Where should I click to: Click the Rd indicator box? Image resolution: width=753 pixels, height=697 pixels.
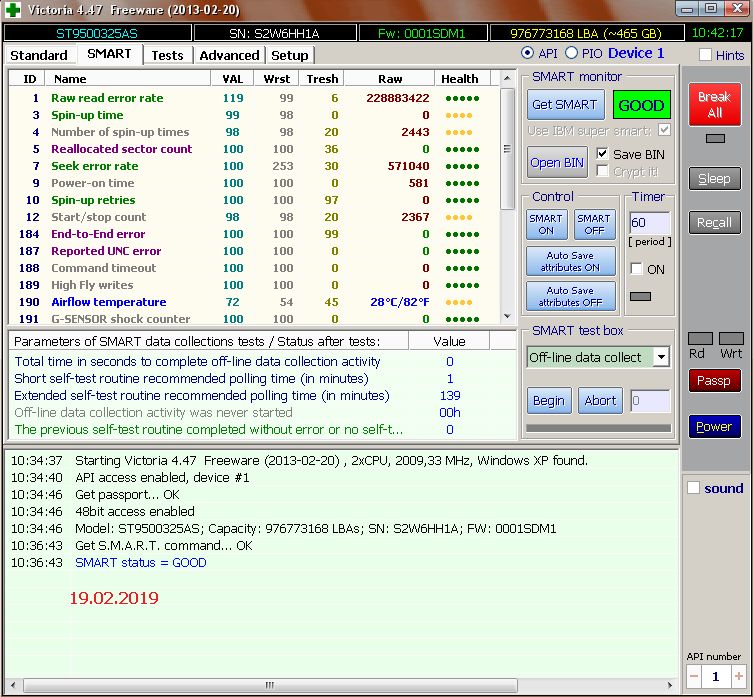(700, 338)
